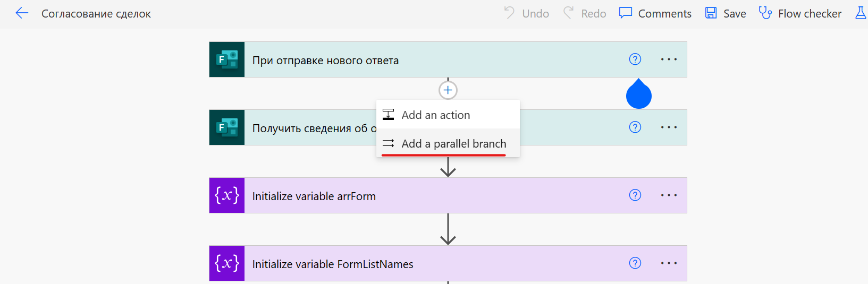
Task: Select 'Add an action' from popup menu
Action: (x=435, y=115)
